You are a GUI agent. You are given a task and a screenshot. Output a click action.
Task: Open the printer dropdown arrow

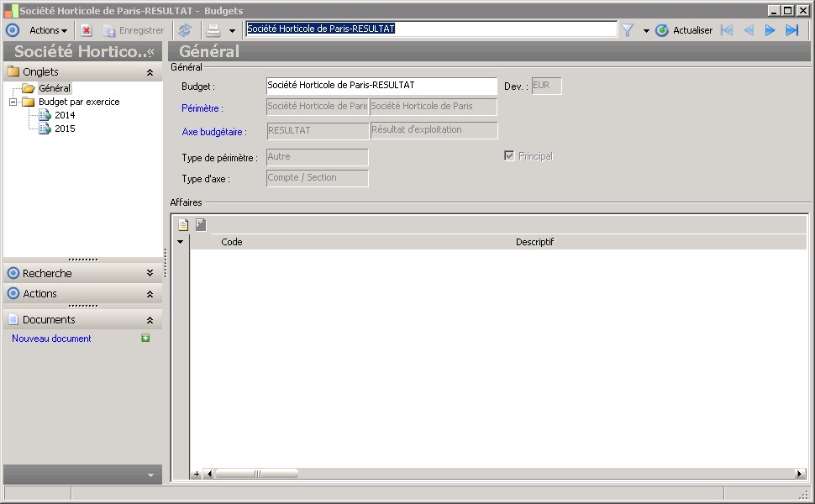point(232,30)
